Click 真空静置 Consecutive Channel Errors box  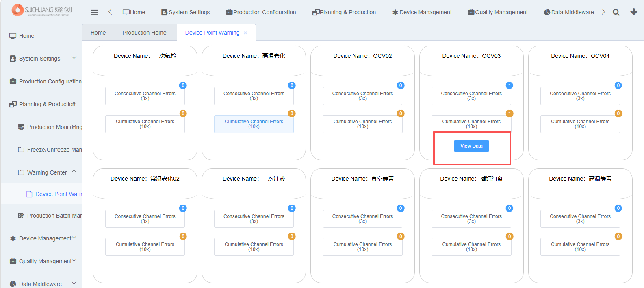point(363,219)
